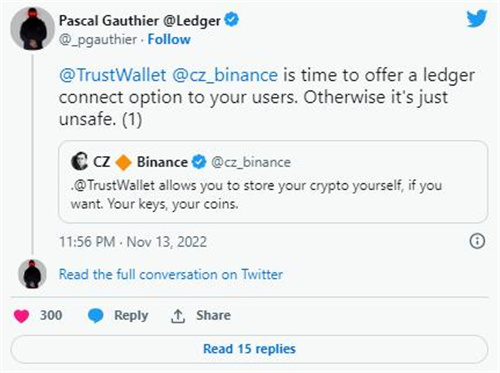Screen dimensions: 500x373
Task: Click the @cz_binance mention in main tweet
Action: click(x=225, y=75)
